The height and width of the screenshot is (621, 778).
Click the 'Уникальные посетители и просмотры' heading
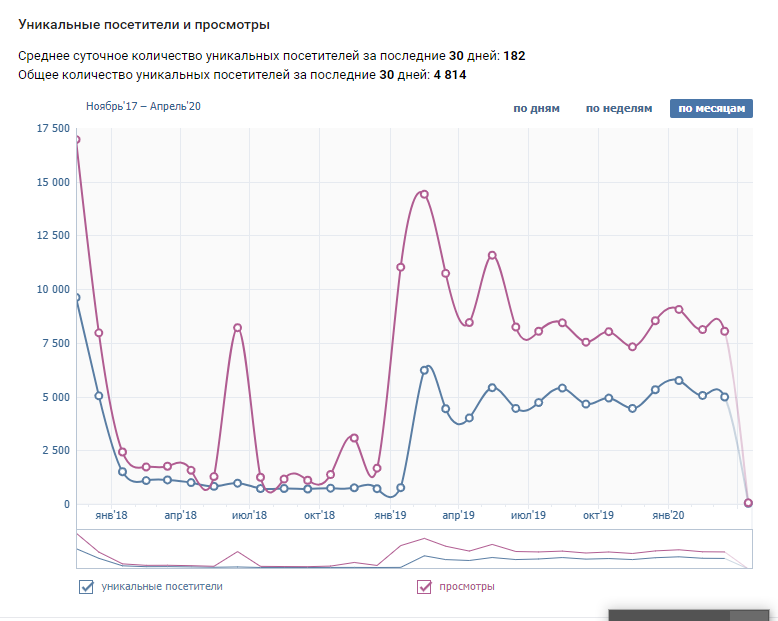coord(144,24)
